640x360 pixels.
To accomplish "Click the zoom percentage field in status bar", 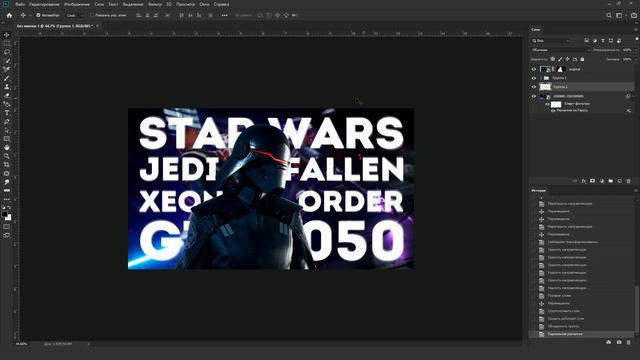I will (x=22, y=344).
